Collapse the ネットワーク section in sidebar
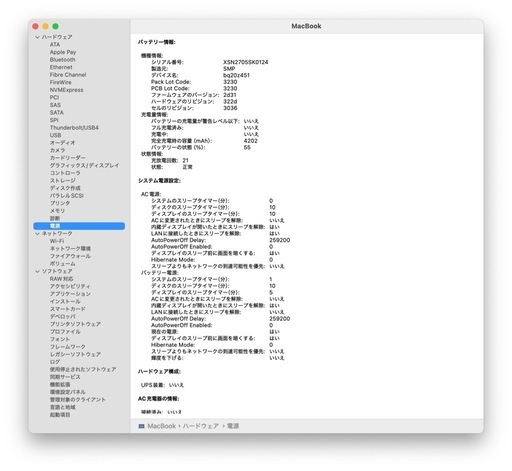Screen dimensions: 512x471 (x=37, y=234)
